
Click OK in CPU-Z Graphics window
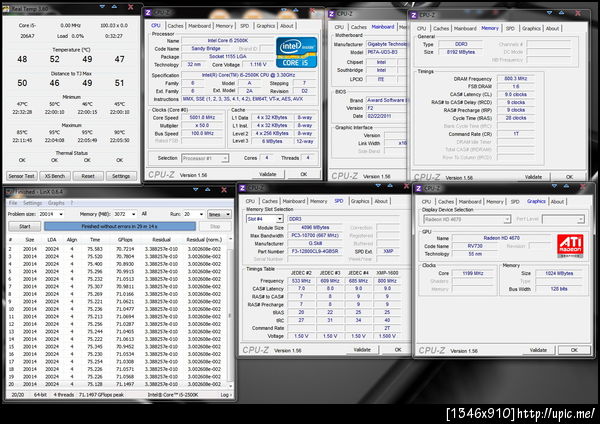point(574,350)
